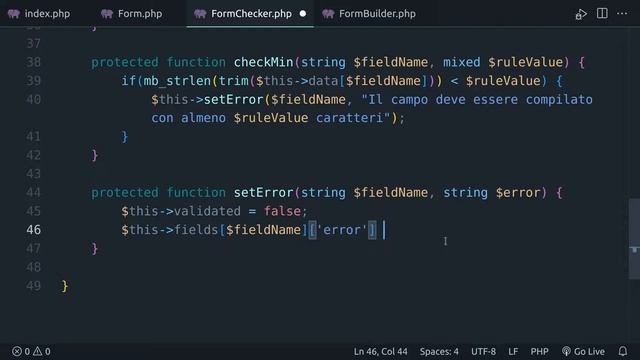The height and width of the screenshot is (360, 640).
Task: Click line number 49 in the gutter
Action: (x=33, y=286)
